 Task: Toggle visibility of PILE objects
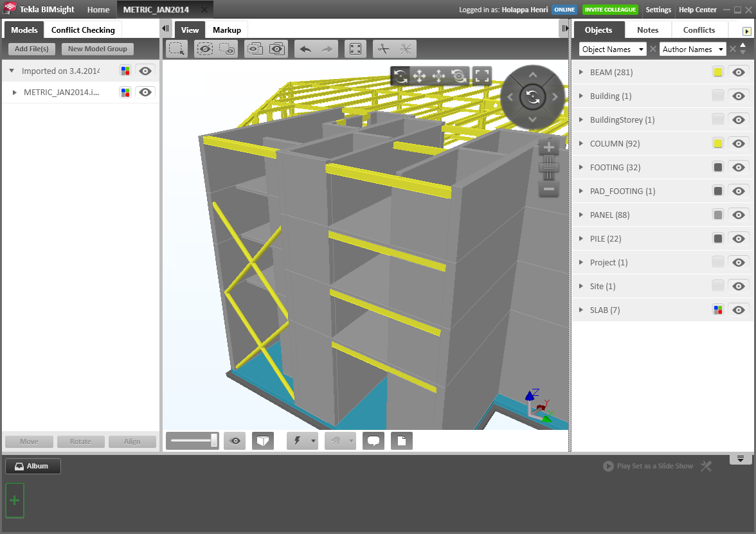tap(738, 238)
